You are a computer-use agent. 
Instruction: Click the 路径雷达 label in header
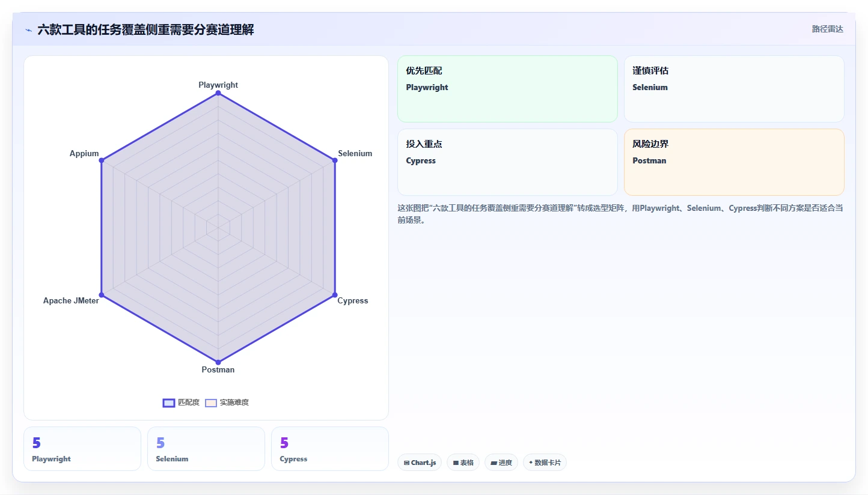point(828,29)
